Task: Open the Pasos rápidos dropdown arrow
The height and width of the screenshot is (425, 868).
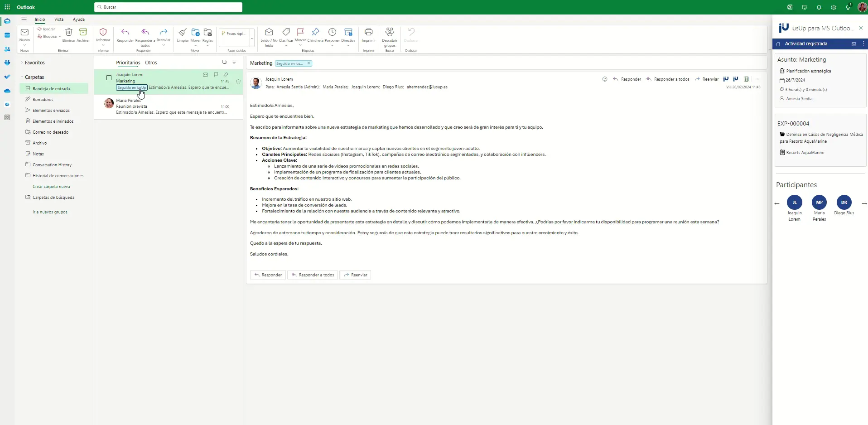Action: click(x=252, y=39)
